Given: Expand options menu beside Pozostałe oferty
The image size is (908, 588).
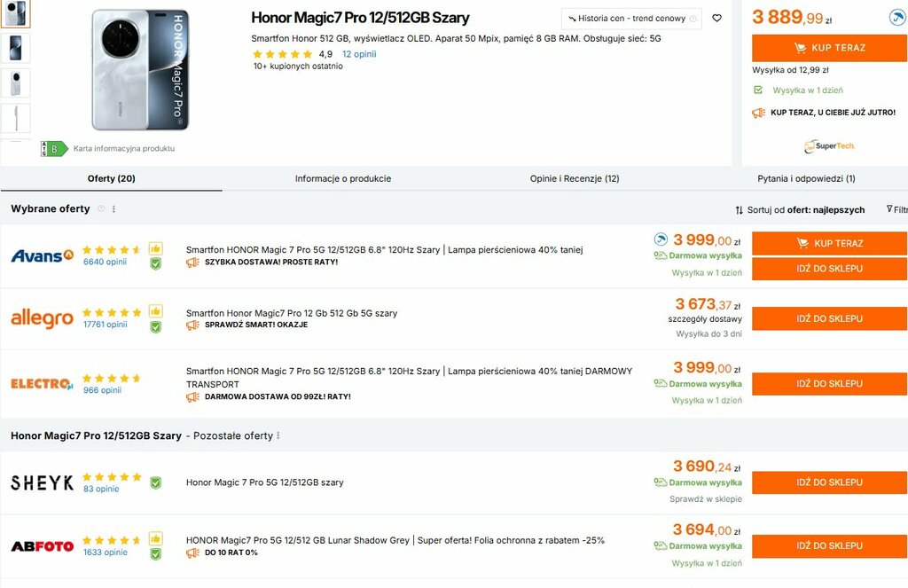Looking at the screenshot, I should pyautogui.click(x=278, y=435).
